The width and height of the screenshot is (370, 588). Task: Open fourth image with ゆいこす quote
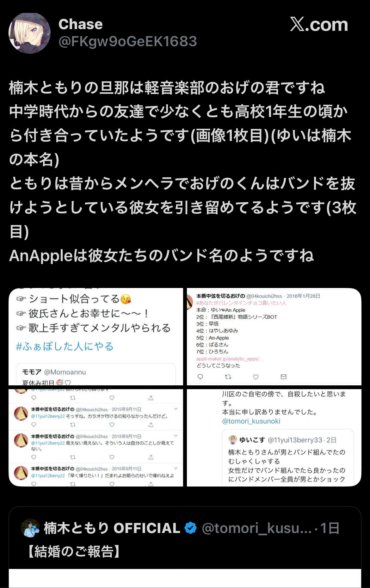(x=274, y=438)
